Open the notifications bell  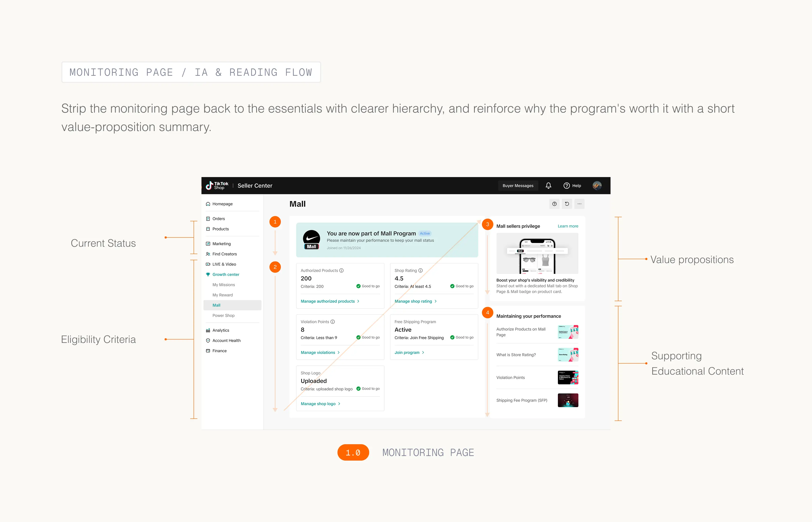(548, 186)
